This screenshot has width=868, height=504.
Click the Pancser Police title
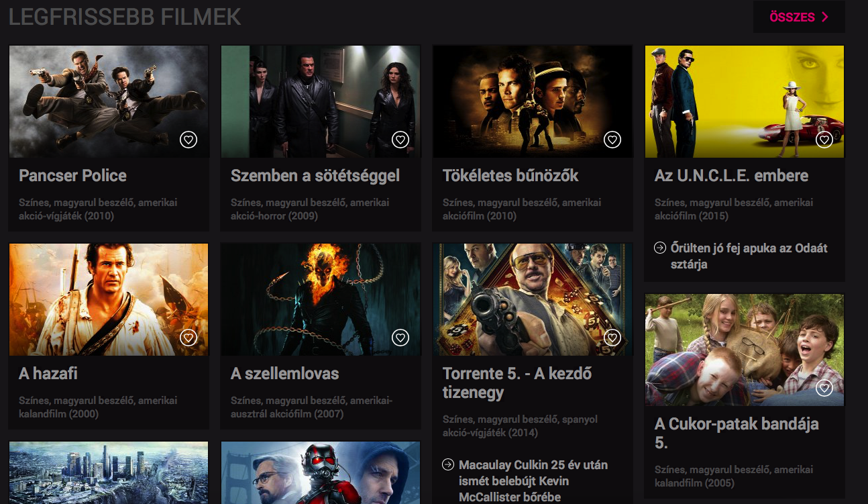point(72,176)
